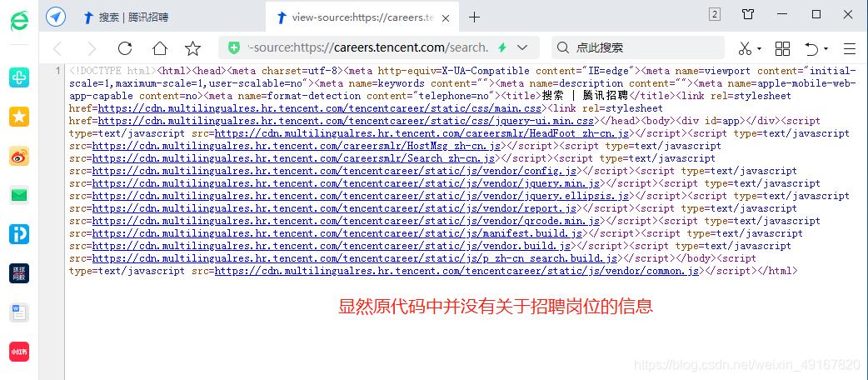Click the 360 browser logo icon
This screenshot has height=380, width=868.
(19, 21)
